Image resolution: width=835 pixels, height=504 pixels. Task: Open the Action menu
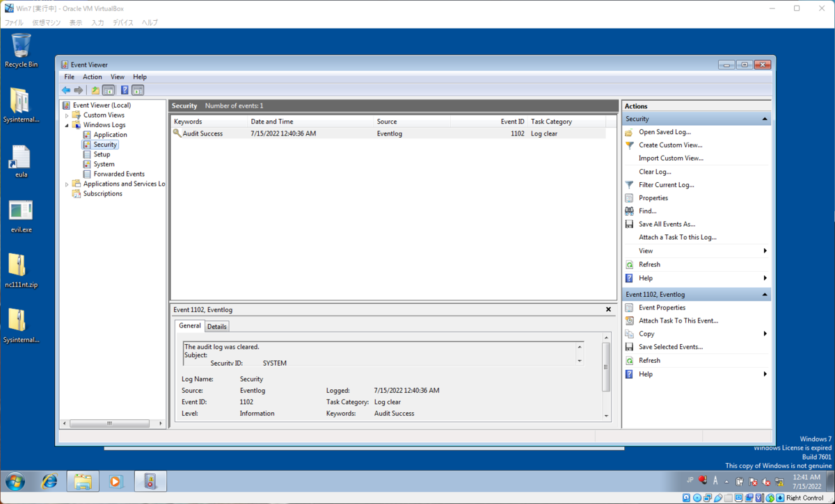(x=93, y=77)
